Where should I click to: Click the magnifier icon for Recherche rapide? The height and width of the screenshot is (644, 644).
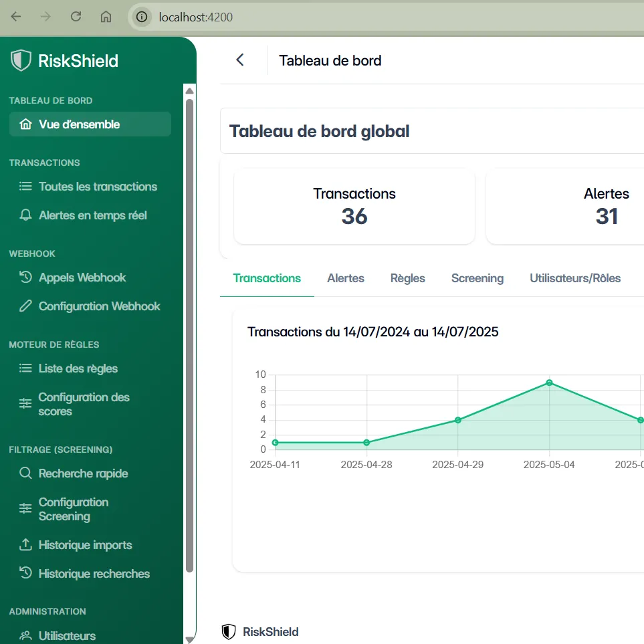point(25,473)
